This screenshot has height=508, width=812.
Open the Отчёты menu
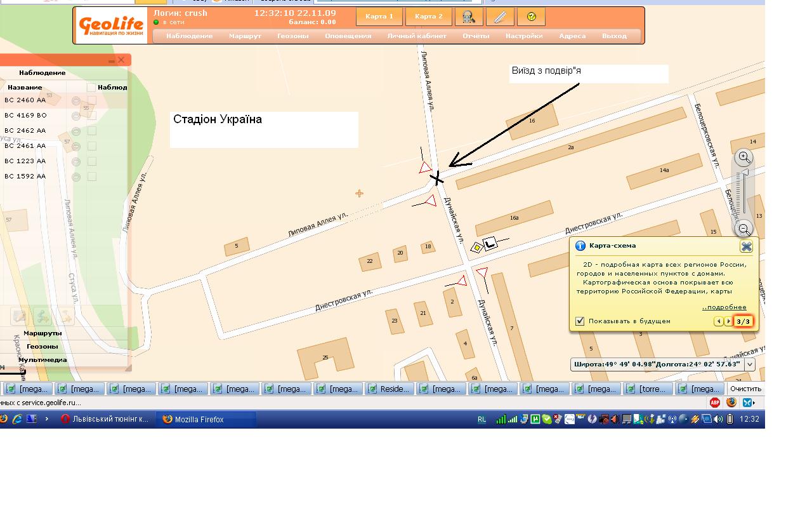click(476, 36)
